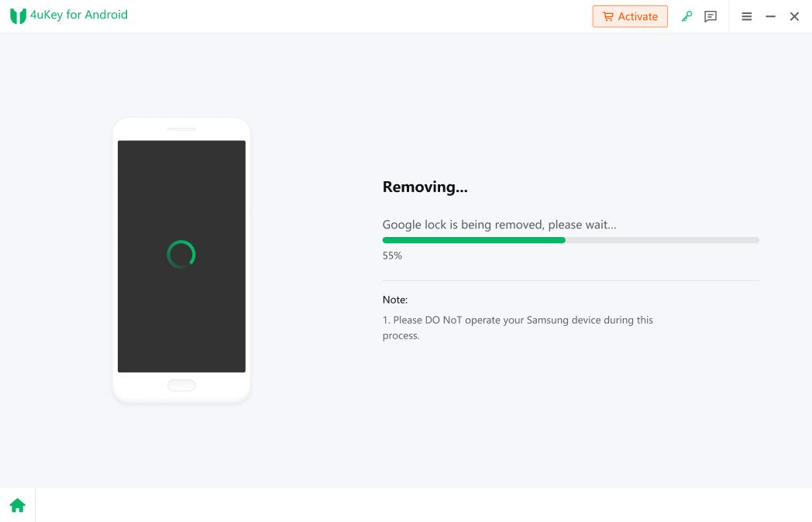Select the "Removing..." heading
The height and width of the screenshot is (522, 812).
(425, 187)
